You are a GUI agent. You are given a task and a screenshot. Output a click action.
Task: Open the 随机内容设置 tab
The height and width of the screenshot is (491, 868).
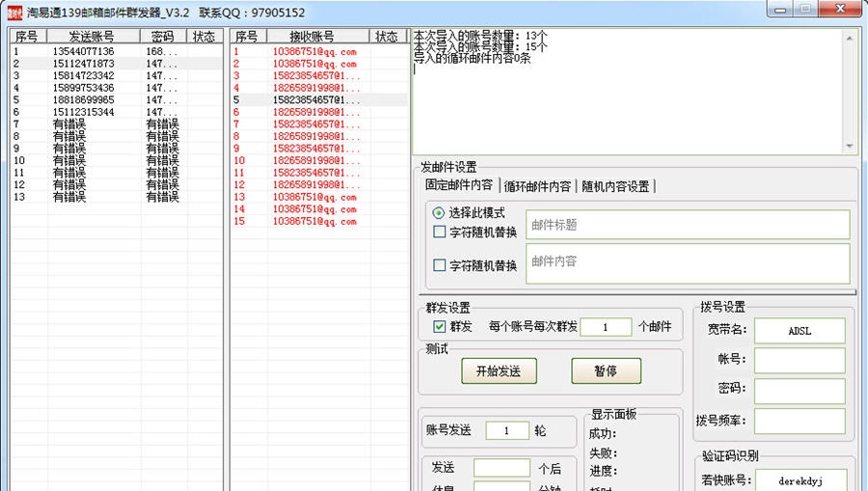pos(615,186)
